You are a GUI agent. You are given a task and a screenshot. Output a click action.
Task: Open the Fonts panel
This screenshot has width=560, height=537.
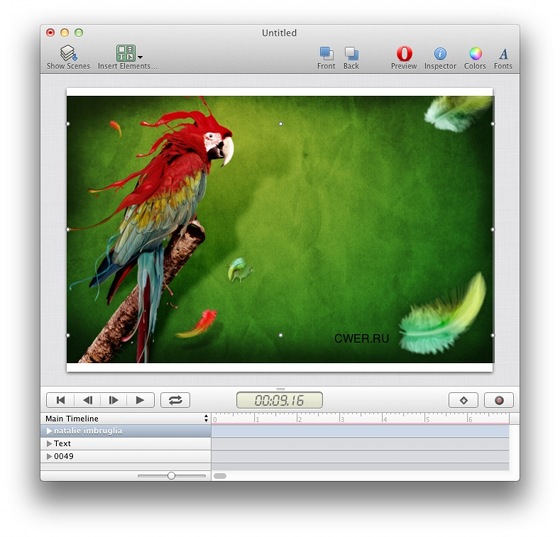pyautogui.click(x=503, y=57)
